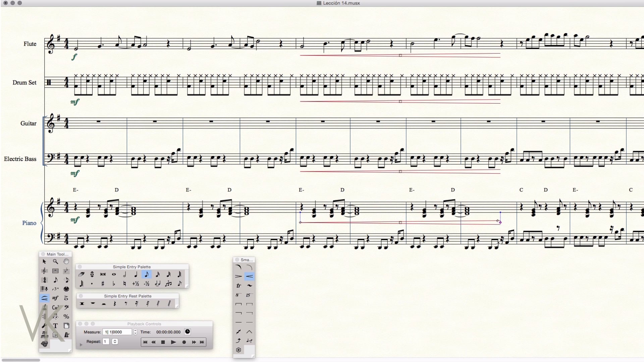Select the Zoom magnifier tool

click(x=55, y=261)
